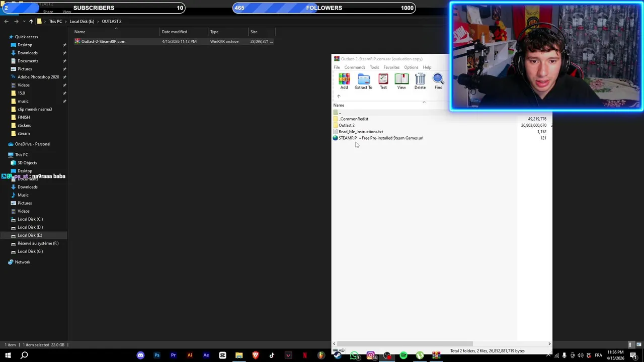Click the WinRAR Test icon
Screen dimensions: 644x362
pyautogui.click(x=383, y=81)
